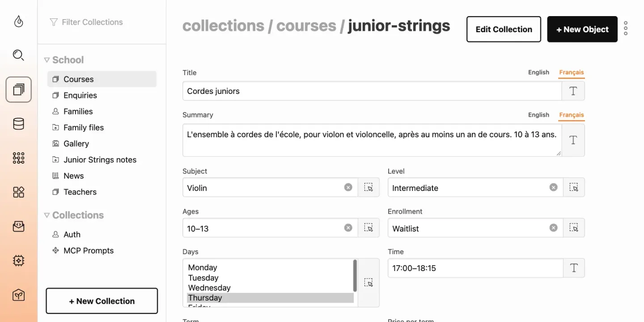Select the stacked-pages collections icon in the rail
This screenshot has width=644, height=322.
click(18, 89)
